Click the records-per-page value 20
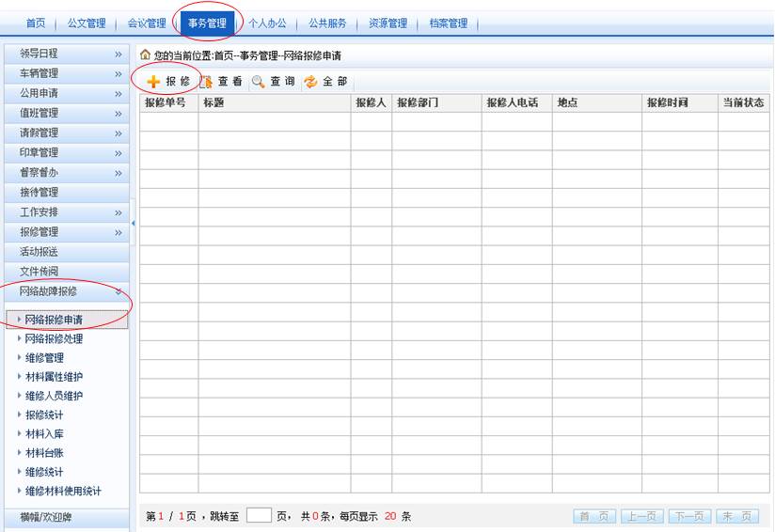Image resolution: width=775 pixels, height=532 pixels. [x=390, y=516]
